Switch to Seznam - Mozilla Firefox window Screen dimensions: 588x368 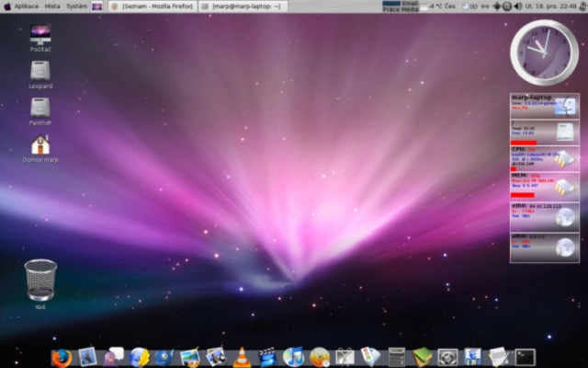click(153, 6)
